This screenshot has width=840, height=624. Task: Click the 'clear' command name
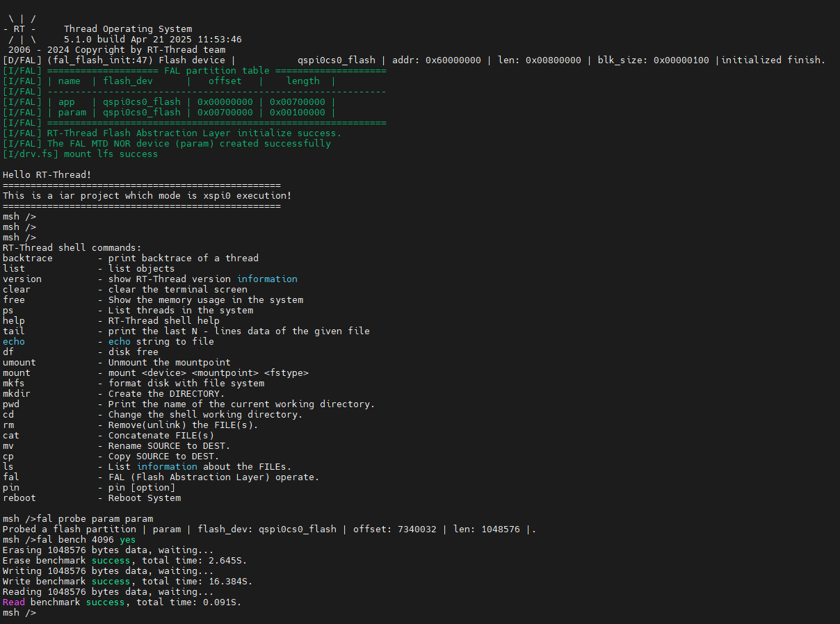tap(17, 290)
